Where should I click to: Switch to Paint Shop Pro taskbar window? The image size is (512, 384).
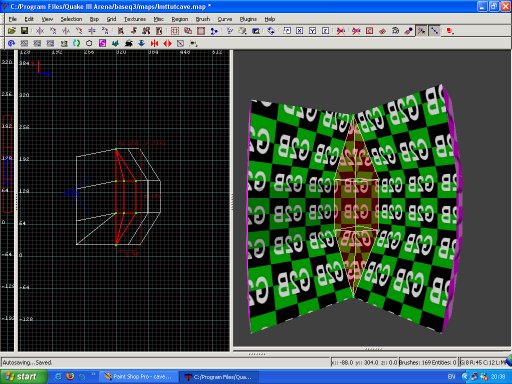click(x=139, y=377)
